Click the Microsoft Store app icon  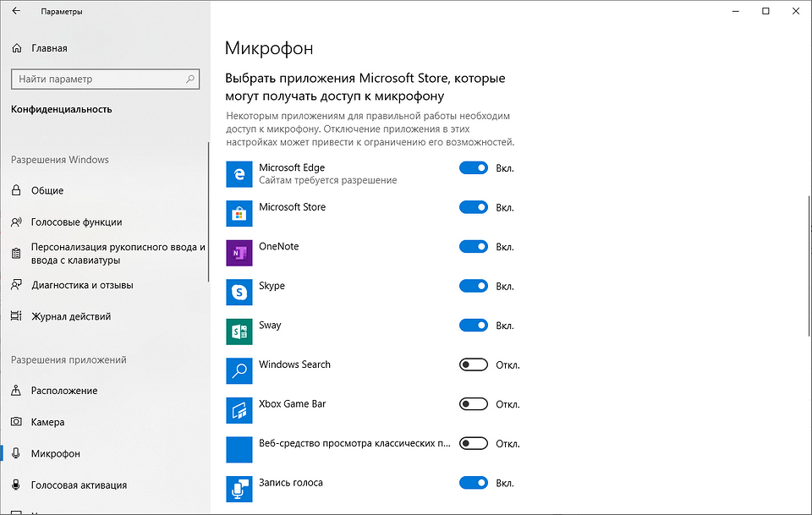(239, 213)
